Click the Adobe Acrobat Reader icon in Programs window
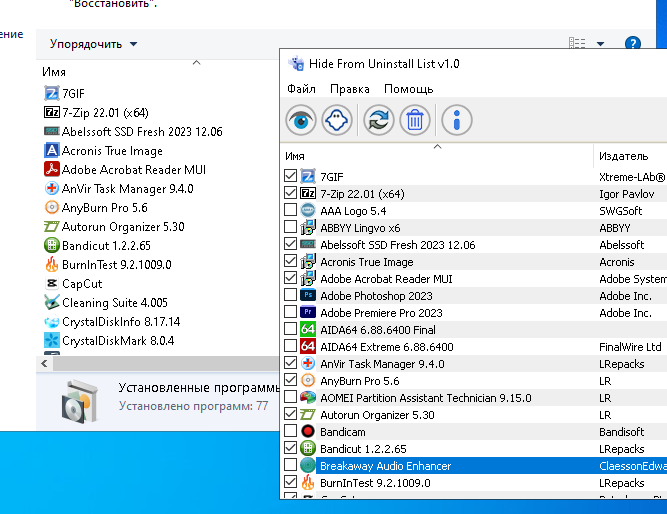Screen dimensions: 667x514 (51, 169)
